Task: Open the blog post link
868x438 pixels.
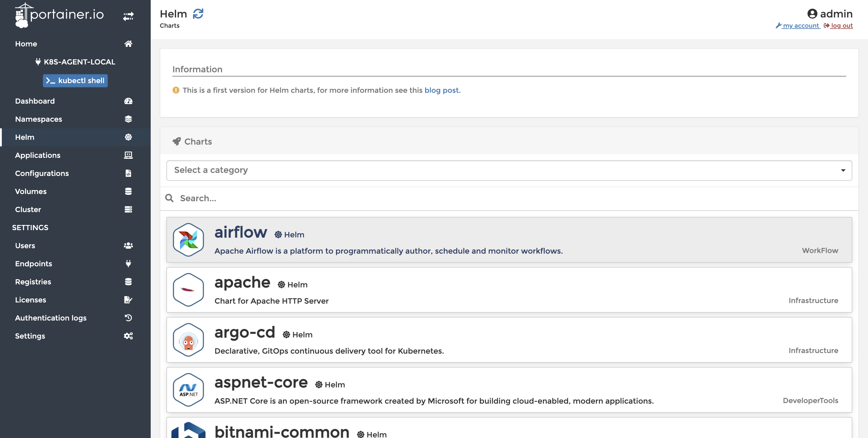Action: coord(442,90)
